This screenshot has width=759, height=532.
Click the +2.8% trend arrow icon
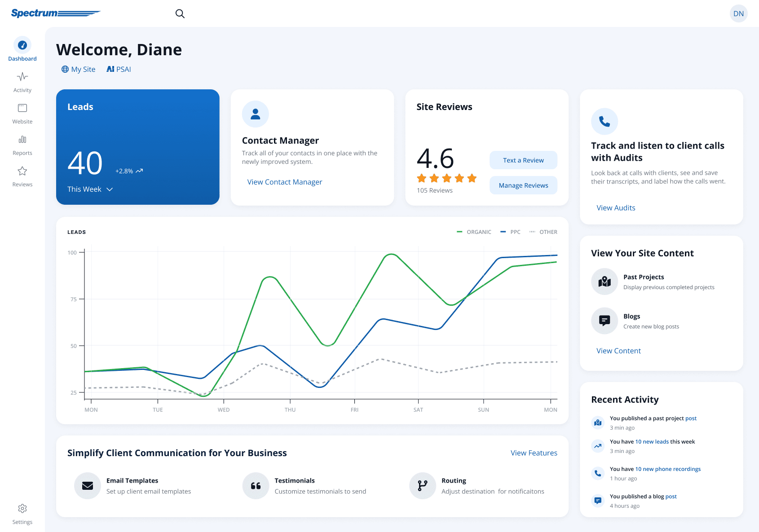[x=139, y=171]
